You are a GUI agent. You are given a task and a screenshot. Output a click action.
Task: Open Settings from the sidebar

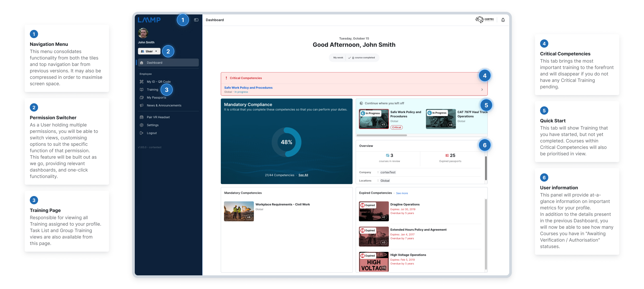coord(153,125)
